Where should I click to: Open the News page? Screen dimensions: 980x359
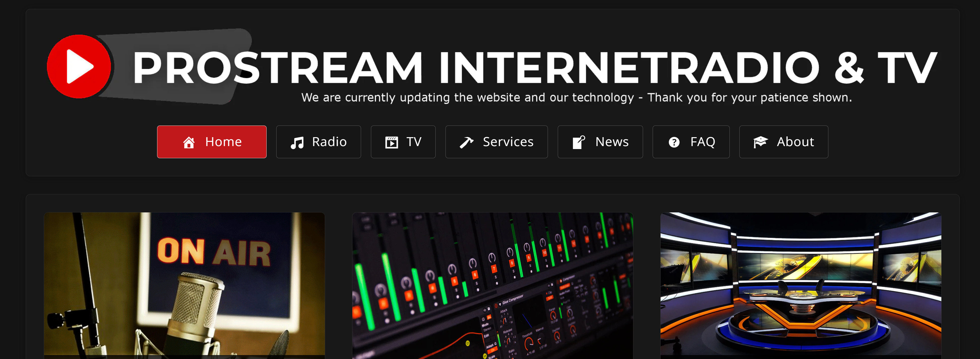[x=600, y=141]
